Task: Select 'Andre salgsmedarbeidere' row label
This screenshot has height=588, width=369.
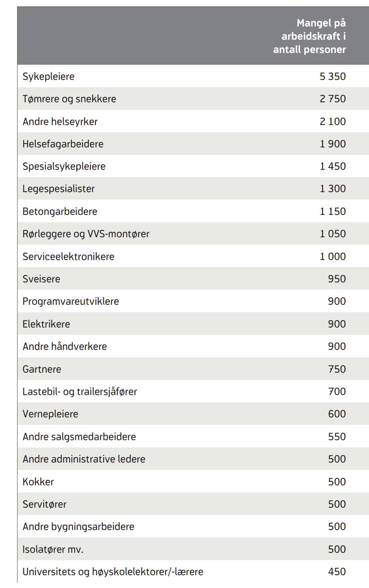Action: point(79,437)
